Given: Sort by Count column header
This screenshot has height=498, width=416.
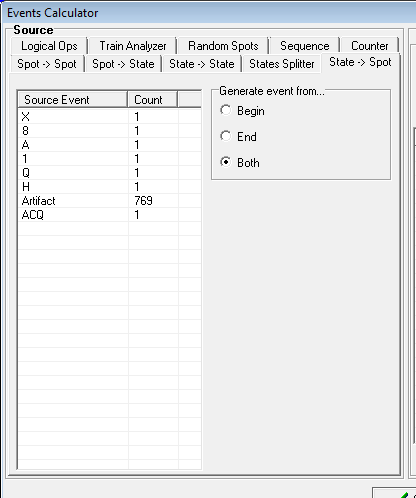Looking at the screenshot, I should point(153,100).
